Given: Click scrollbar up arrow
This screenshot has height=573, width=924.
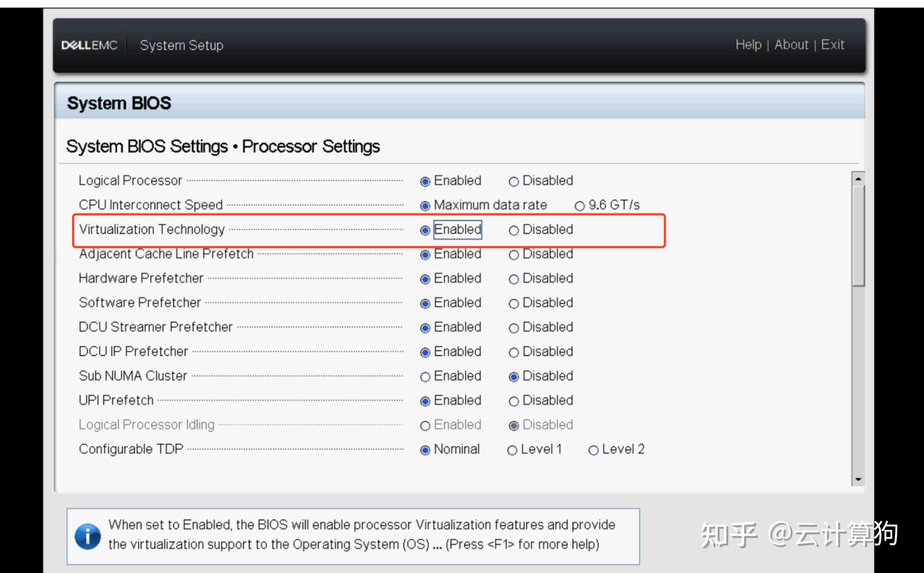Looking at the screenshot, I should (858, 179).
